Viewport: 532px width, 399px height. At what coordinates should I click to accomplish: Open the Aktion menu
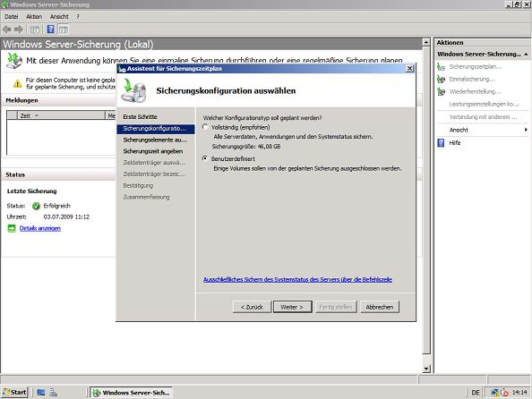tap(34, 17)
